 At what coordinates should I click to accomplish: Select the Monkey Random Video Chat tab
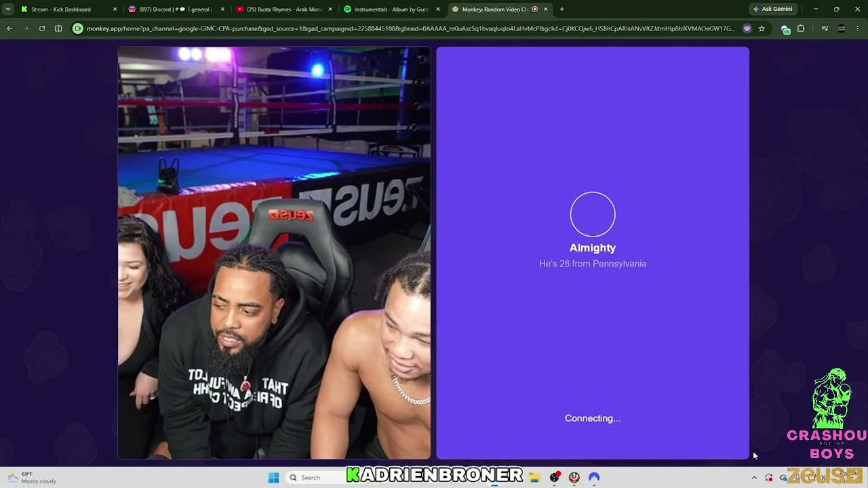[496, 9]
